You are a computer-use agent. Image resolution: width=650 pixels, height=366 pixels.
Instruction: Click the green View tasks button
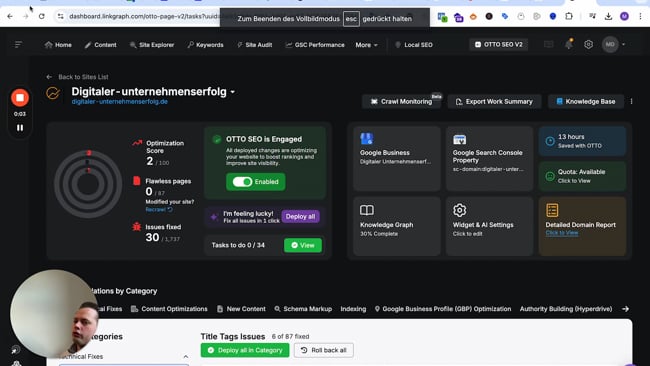(303, 245)
